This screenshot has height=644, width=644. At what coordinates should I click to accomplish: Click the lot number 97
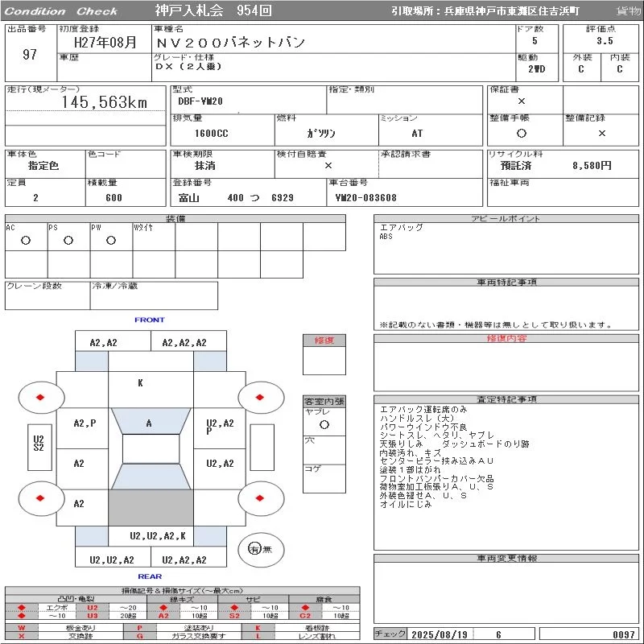30,55
